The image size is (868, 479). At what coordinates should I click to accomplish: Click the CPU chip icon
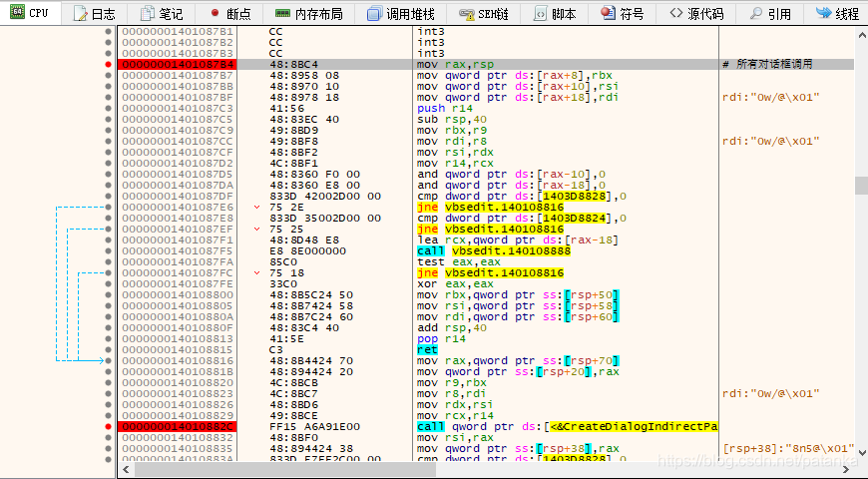coord(18,12)
